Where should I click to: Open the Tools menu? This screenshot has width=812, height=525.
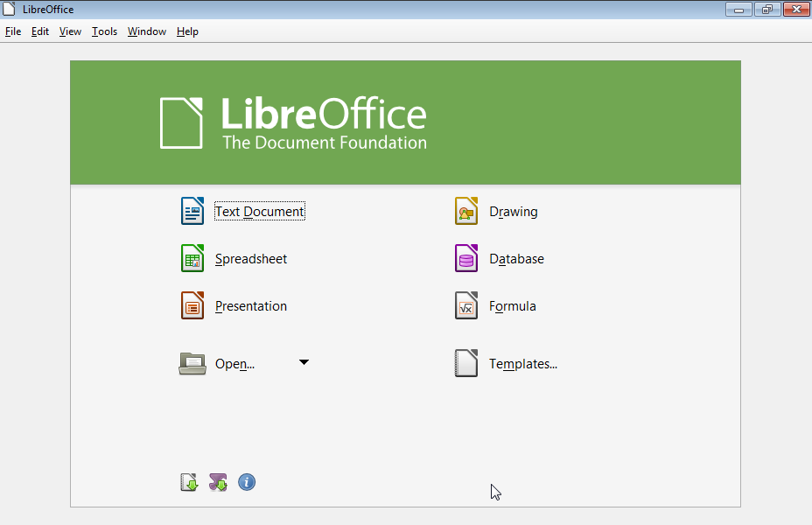pos(104,31)
